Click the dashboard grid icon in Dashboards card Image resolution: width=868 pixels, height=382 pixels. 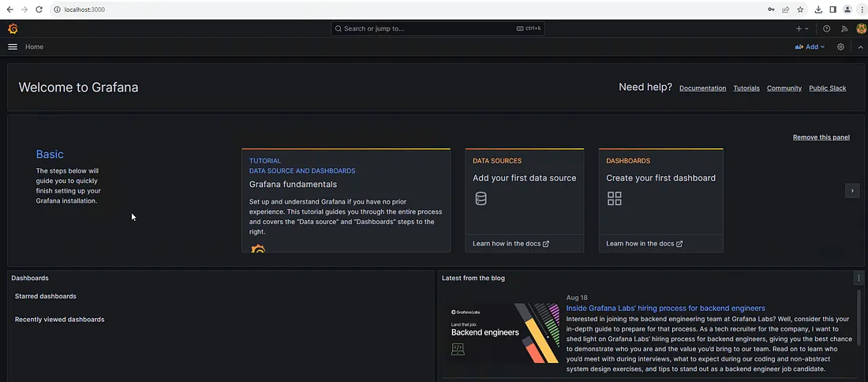[614, 198]
